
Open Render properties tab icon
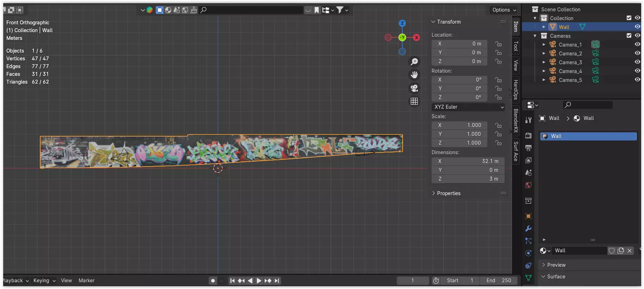(x=528, y=136)
